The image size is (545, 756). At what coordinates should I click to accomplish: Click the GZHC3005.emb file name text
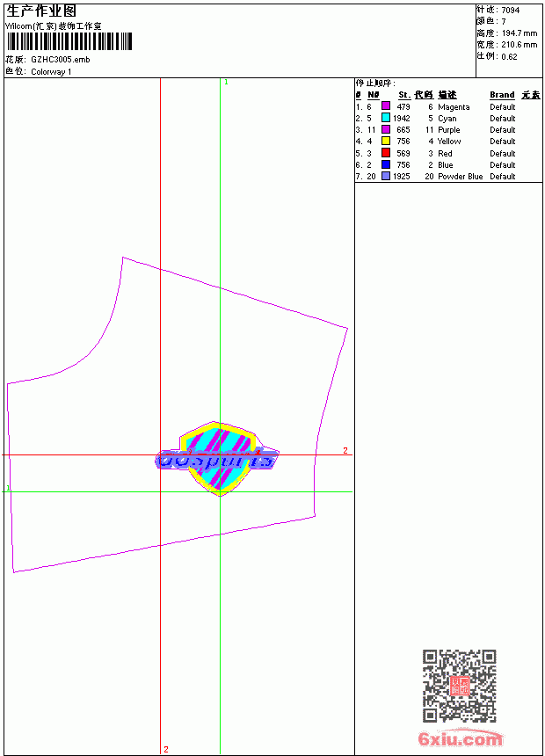click(61, 59)
